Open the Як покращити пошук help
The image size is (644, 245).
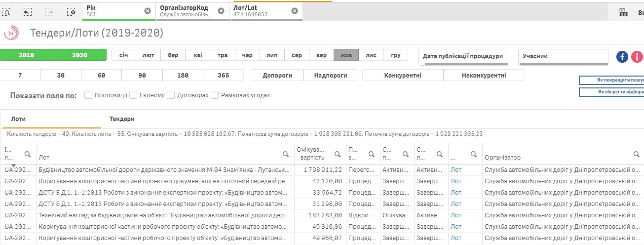[x=612, y=80]
